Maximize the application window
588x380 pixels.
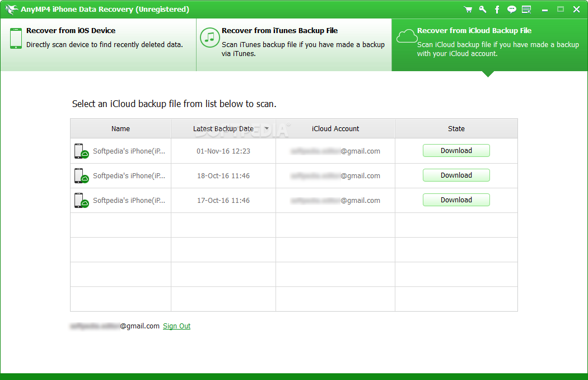(561, 10)
